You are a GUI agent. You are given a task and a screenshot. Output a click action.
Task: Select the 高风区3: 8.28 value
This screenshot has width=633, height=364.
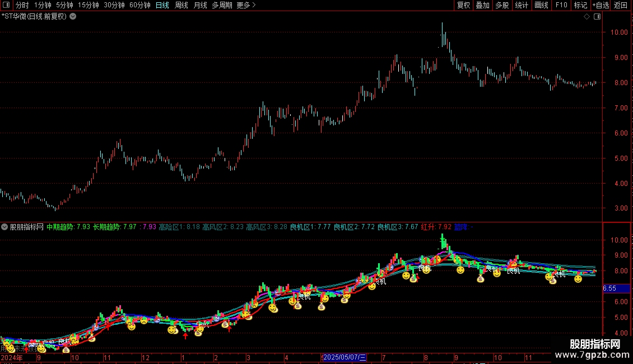pyautogui.click(x=267, y=227)
